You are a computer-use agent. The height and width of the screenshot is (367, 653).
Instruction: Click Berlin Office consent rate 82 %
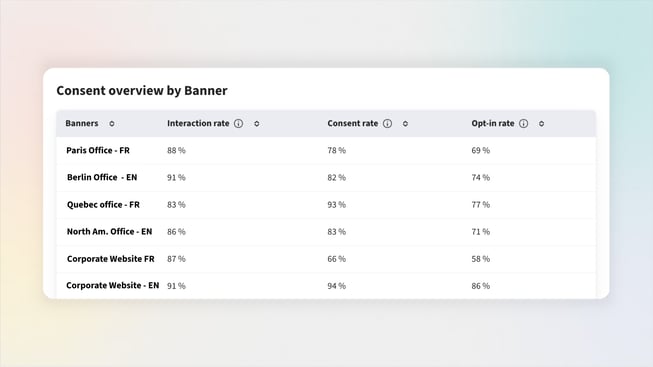click(x=336, y=177)
